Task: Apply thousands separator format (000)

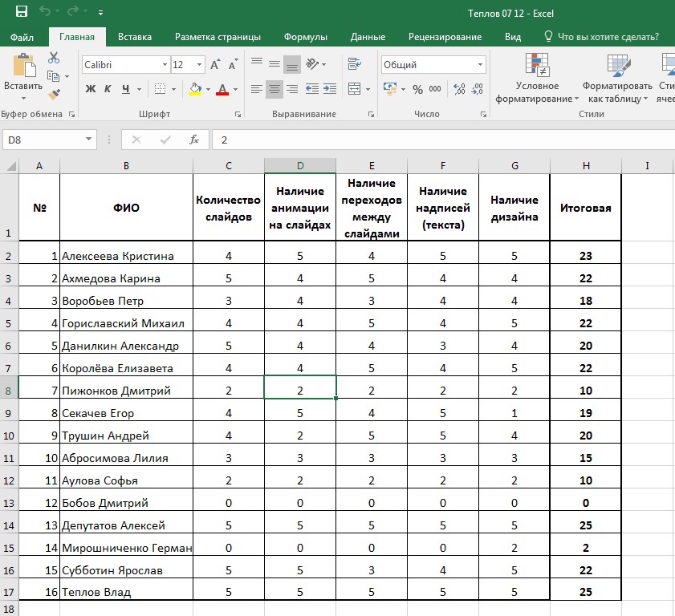Action: pyautogui.click(x=435, y=89)
